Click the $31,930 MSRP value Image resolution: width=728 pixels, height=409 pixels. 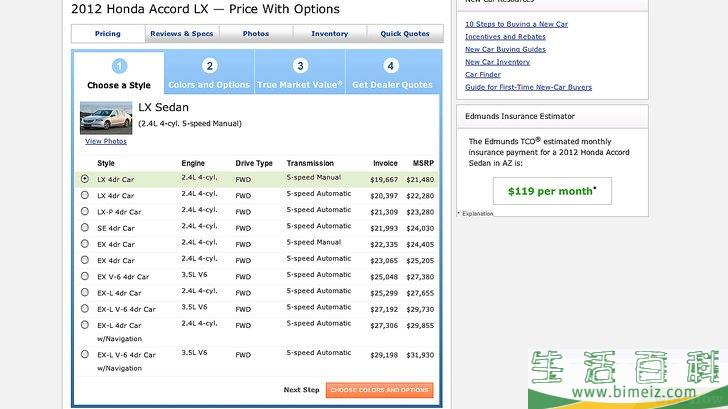click(420, 355)
